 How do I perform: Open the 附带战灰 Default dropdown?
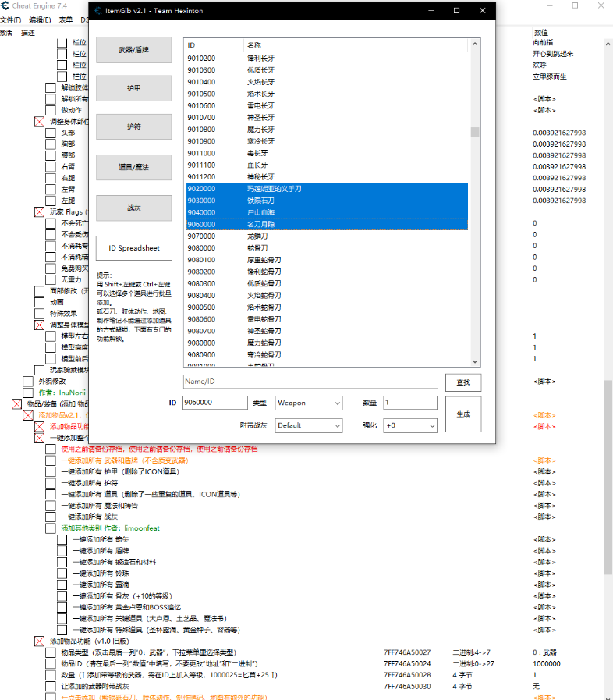(309, 426)
